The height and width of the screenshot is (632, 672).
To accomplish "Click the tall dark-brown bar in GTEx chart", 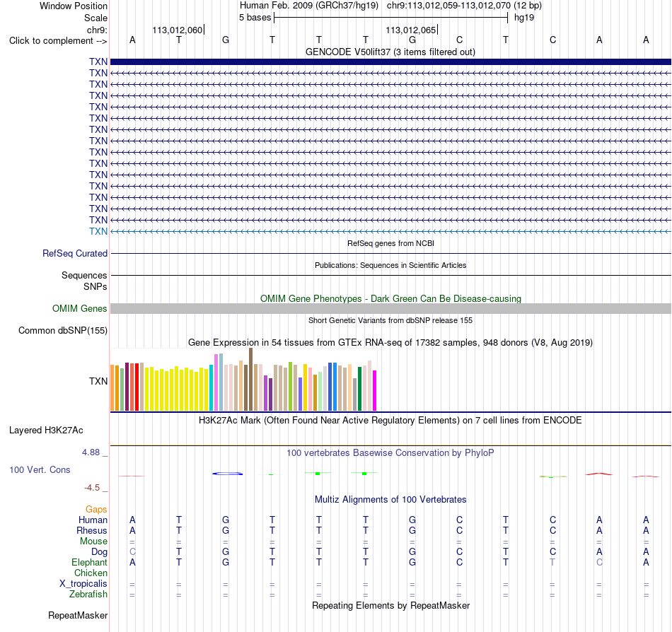I will 250,380.
